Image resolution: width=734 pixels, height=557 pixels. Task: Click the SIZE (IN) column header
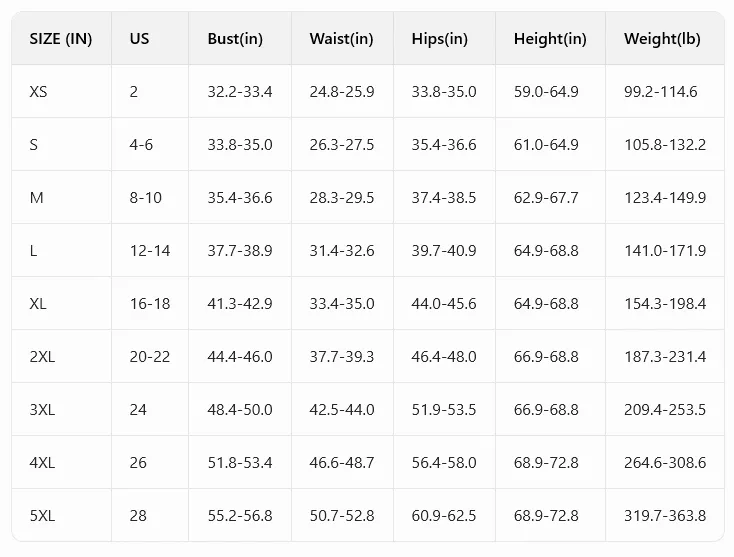tap(61, 38)
